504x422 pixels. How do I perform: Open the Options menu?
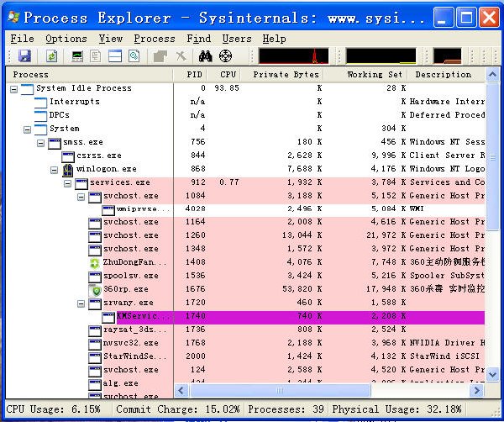66,39
